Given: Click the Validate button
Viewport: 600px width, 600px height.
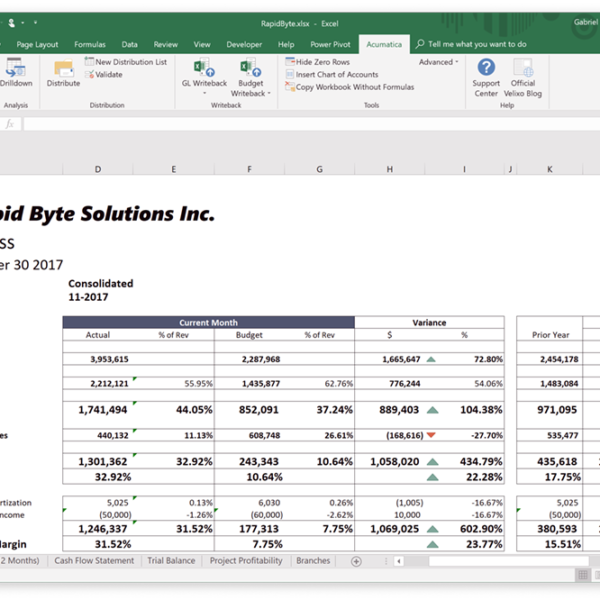Looking at the screenshot, I should (x=104, y=74).
